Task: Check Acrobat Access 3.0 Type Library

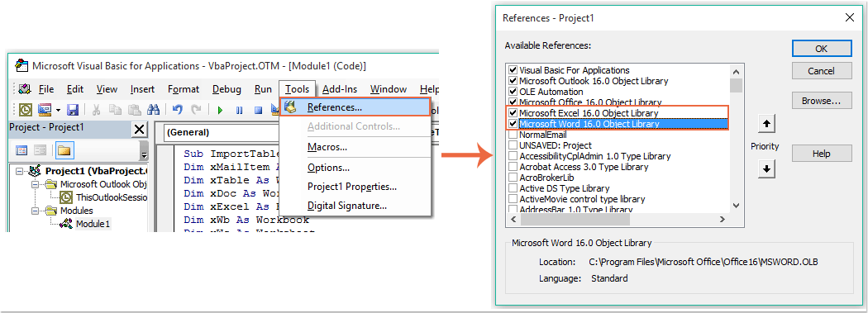Action: tap(513, 167)
